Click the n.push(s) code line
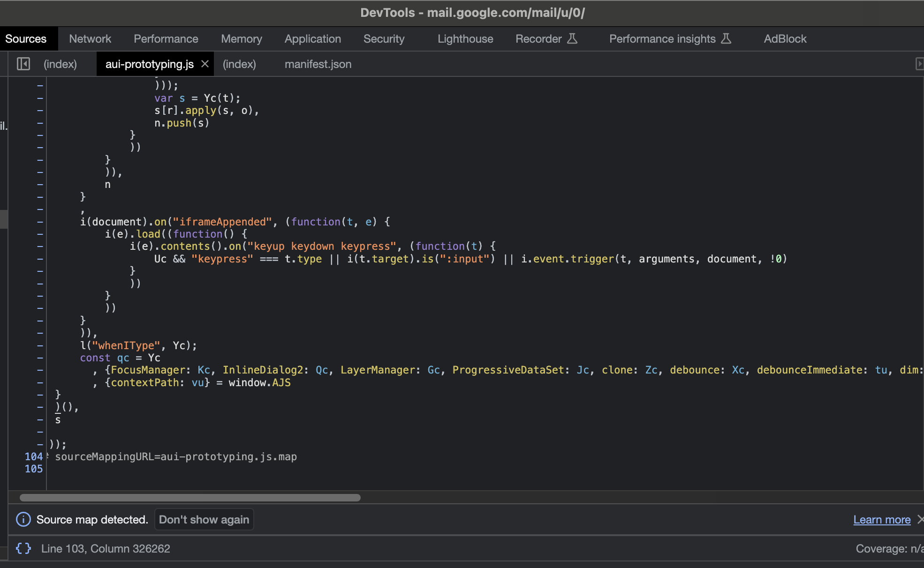 (x=182, y=123)
